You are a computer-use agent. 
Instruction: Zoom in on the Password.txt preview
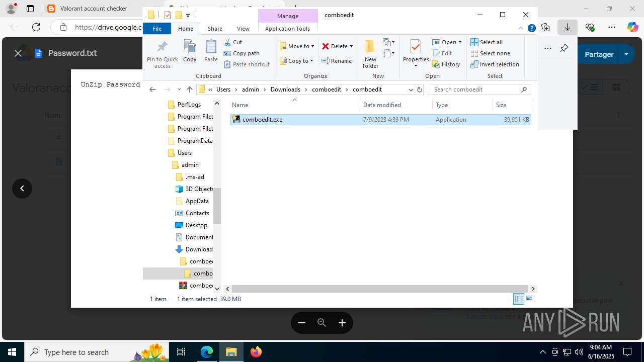[342, 323]
